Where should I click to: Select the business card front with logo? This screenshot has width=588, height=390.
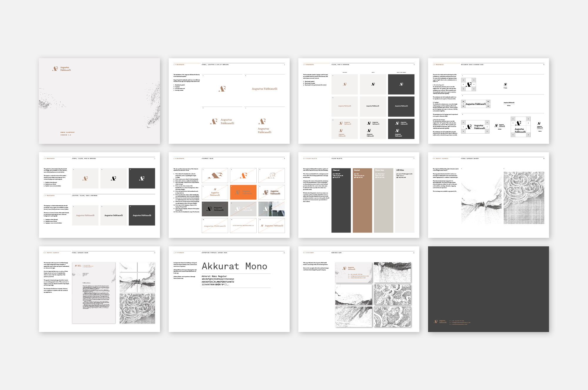click(x=354, y=273)
